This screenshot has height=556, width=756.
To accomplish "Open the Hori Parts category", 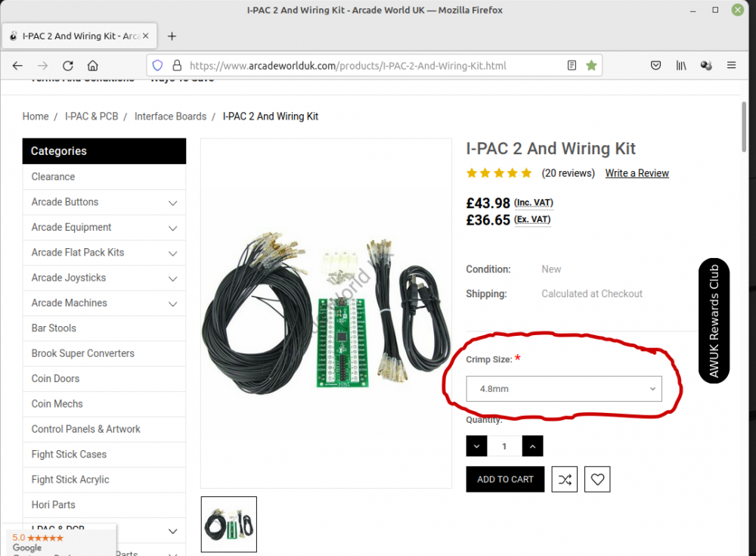I will 53,505.
